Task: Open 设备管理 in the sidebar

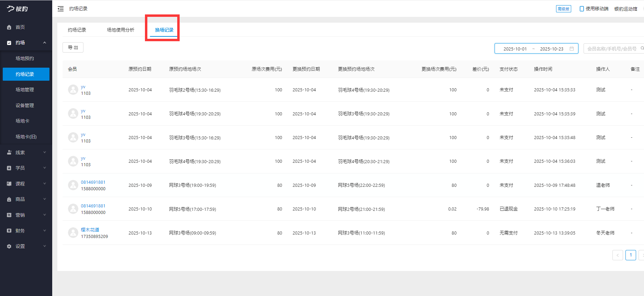Action: point(25,105)
